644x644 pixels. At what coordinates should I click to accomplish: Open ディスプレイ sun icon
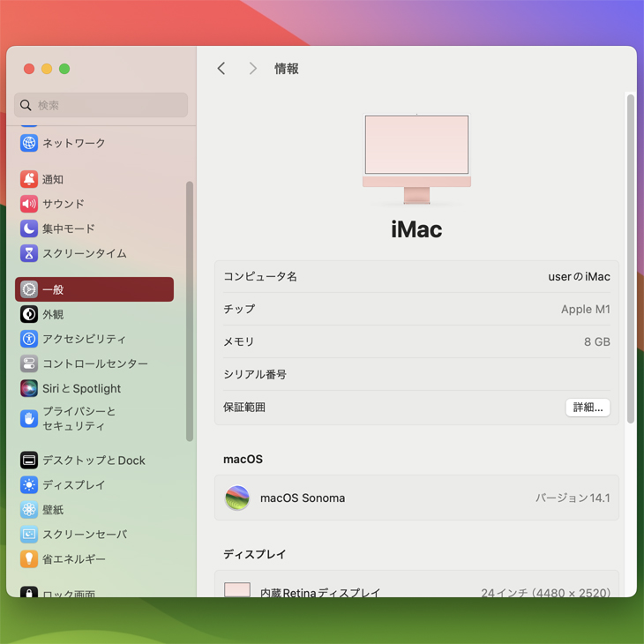click(x=29, y=485)
